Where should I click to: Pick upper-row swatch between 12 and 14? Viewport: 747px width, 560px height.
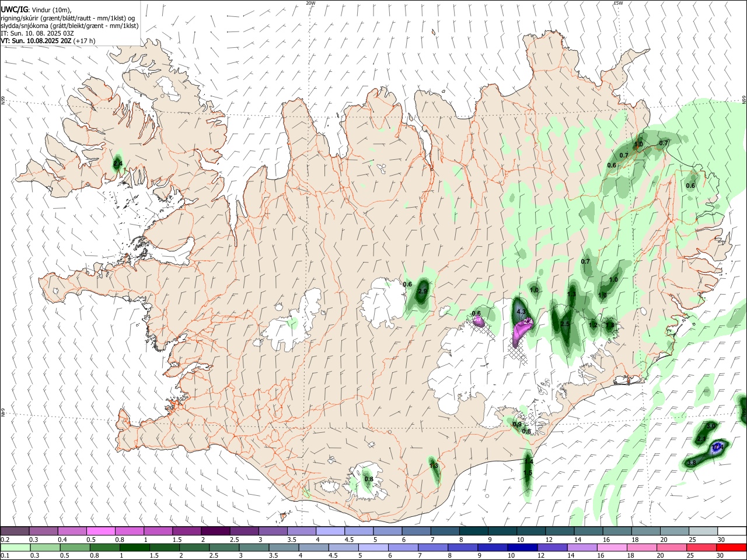560,531
